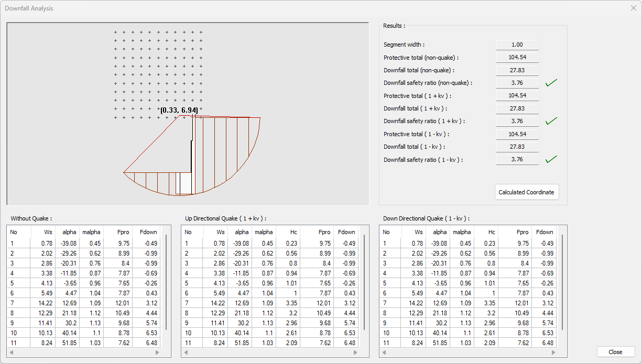
Task: Click malpha header in Down Directional Quake table
Action: tap(462, 232)
